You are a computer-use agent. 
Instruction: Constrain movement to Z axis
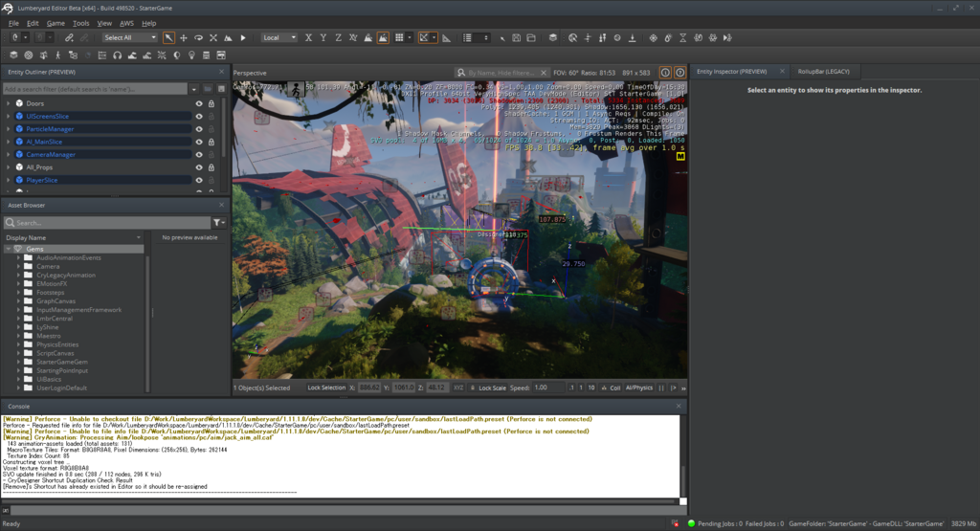point(338,37)
